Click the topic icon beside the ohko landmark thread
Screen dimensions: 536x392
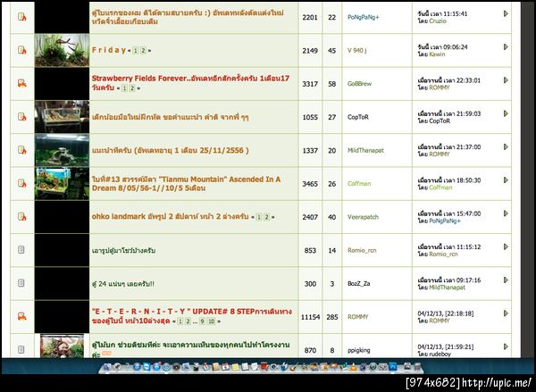[21, 216]
